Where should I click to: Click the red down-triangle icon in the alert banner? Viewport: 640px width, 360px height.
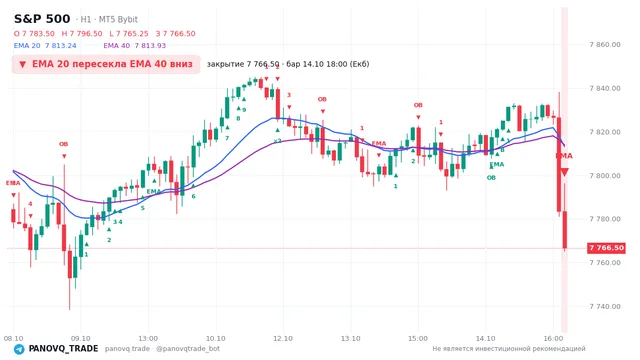click(23, 64)
